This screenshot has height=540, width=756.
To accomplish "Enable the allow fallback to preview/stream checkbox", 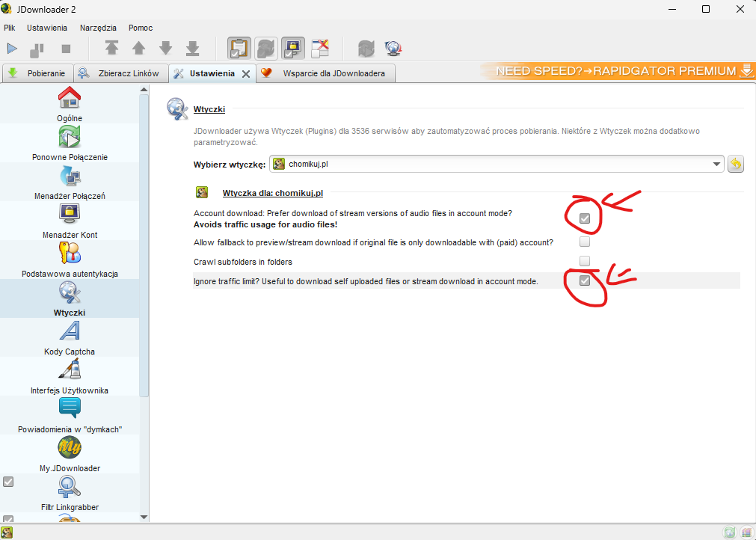I will point(584,242).
